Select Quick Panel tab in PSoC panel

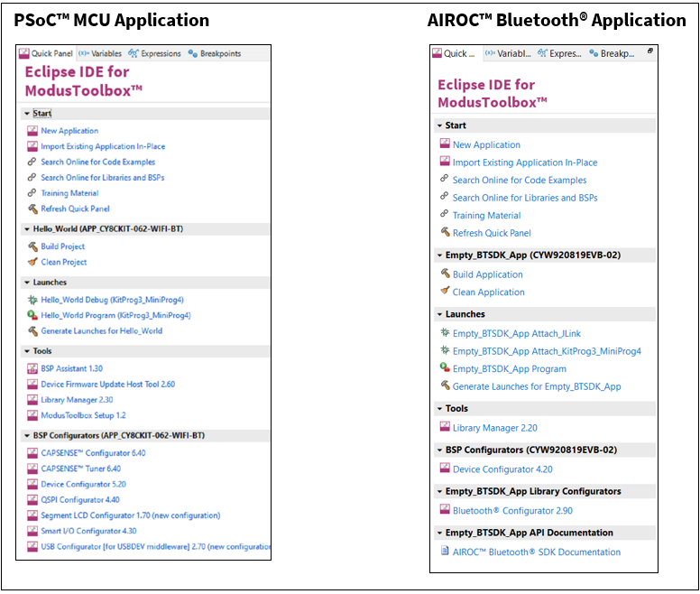click(x=46, y=53)
